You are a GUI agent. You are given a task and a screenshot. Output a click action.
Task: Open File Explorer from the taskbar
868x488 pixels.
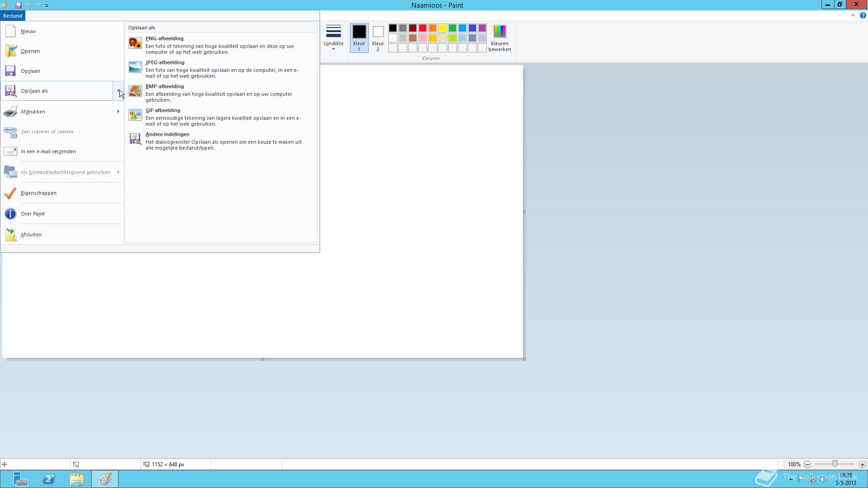(x=77, y=479)
